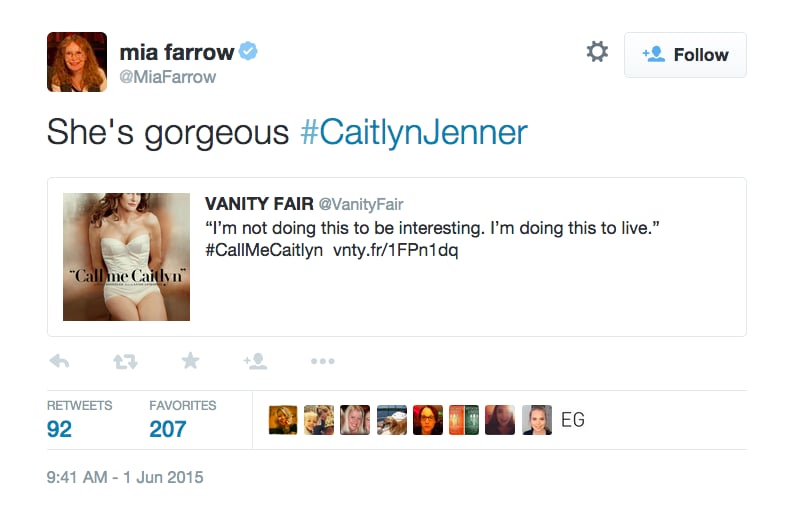Image resolution: width=794 pixels, height=528 pixels.
Task: Open the 9:41 AM - 1 Jun 2015 timestamp
Action: (x=125, y=477)
